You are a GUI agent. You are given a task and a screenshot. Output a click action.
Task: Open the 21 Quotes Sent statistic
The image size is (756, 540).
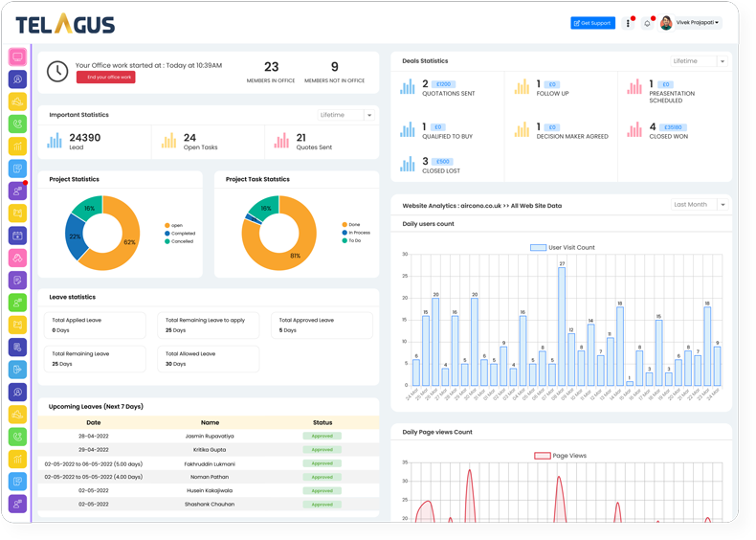point(322,142)
